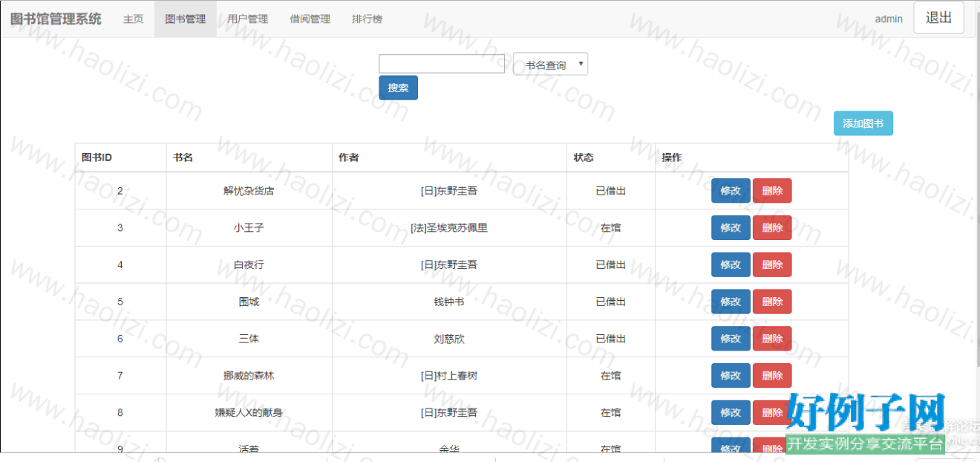980x462 pixels.
Task: Select the 小王子 title cell
Action: 249,228
